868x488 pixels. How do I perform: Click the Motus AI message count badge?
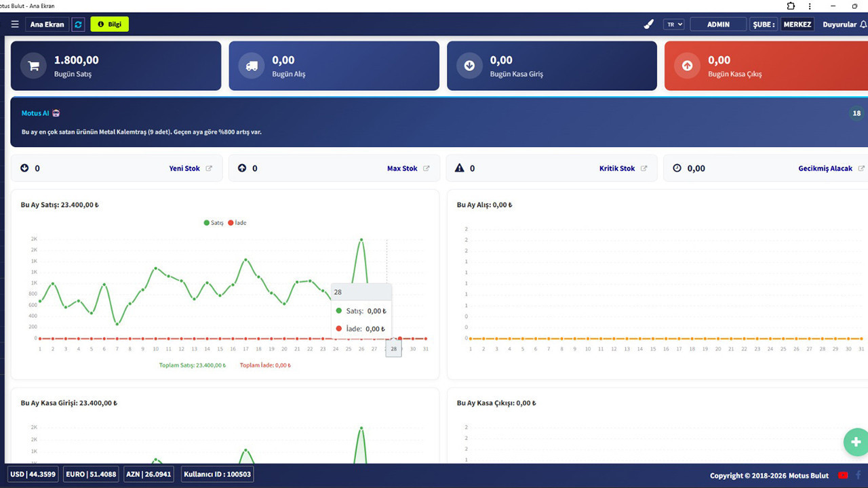click(856, 113)
